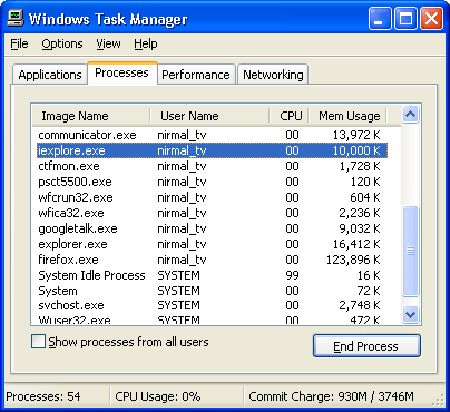The width and height of the screenshot is (450, 412).
Task: Select the wfcrun32.exe process
Action: click(212, 198)
